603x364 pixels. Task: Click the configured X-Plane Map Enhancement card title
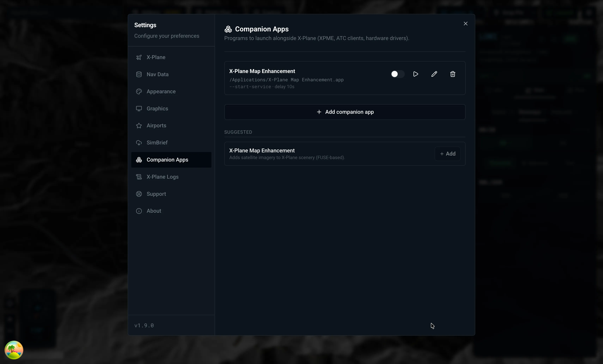262,71
